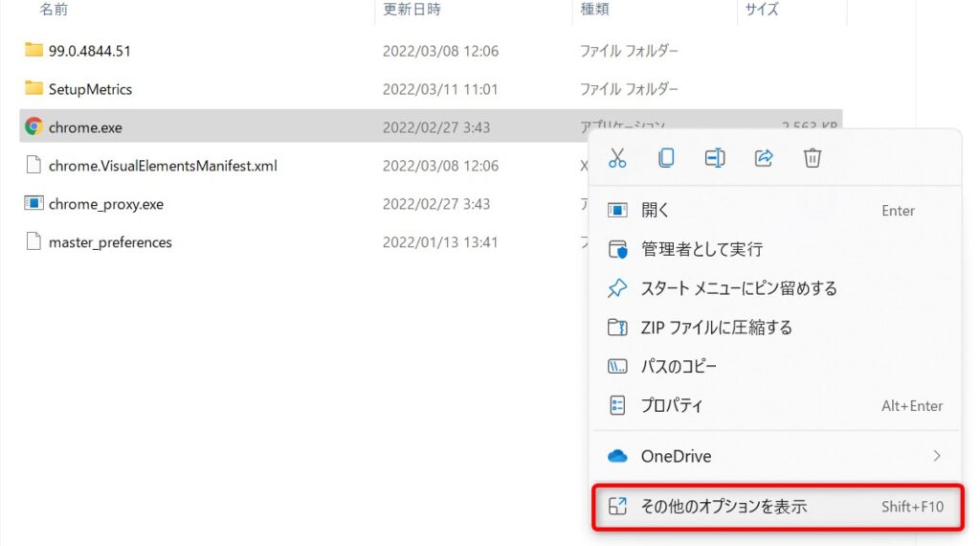Click the Rename icon in context menu
Image resolution: width=980 pixels, height=546 pixels.
[715, 158]
